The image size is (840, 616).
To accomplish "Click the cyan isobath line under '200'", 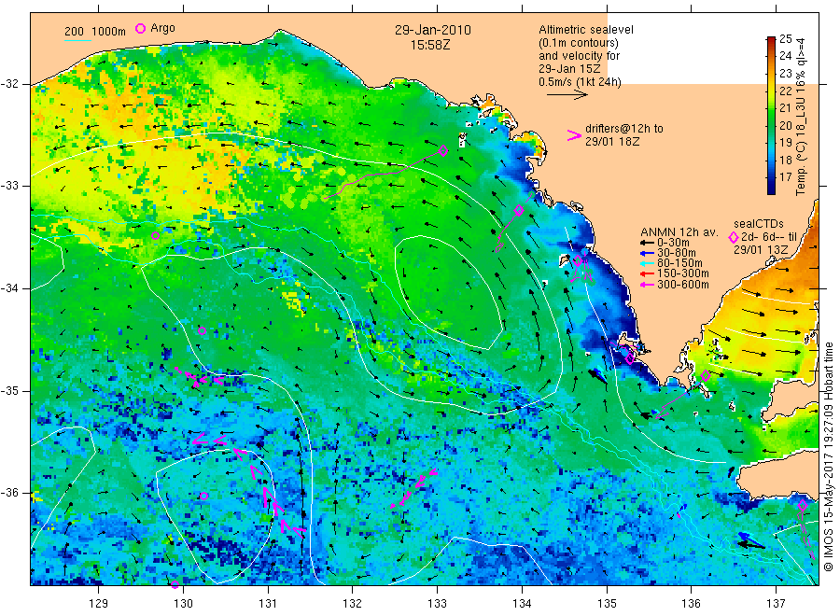I will (77, 41).
